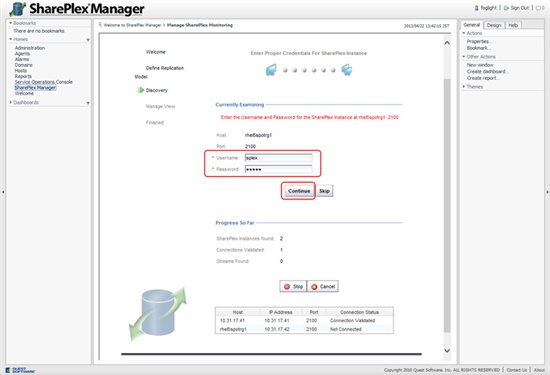Click IP address 10.31.17.42 cell
The height and width of the screenshot is (375, 550).
(278, 329)
